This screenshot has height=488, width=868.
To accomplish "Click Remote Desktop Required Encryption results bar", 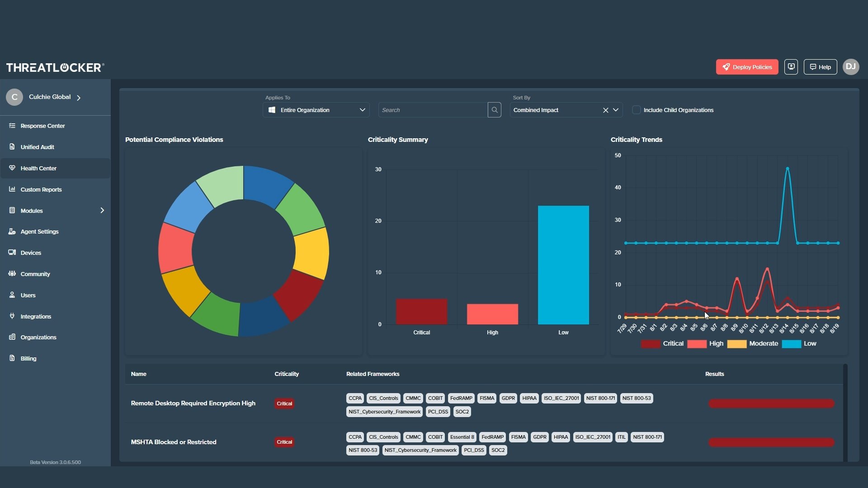I will pyautogui.click(x=771, y=404).
